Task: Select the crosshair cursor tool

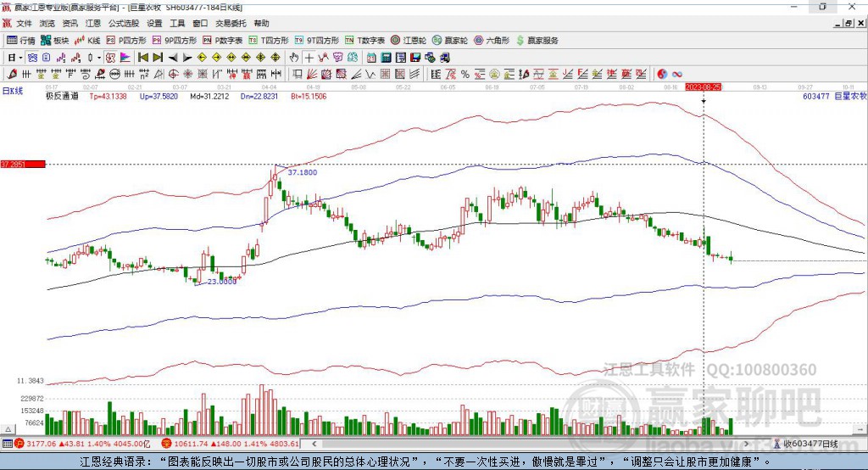Action: click(309, 58)
